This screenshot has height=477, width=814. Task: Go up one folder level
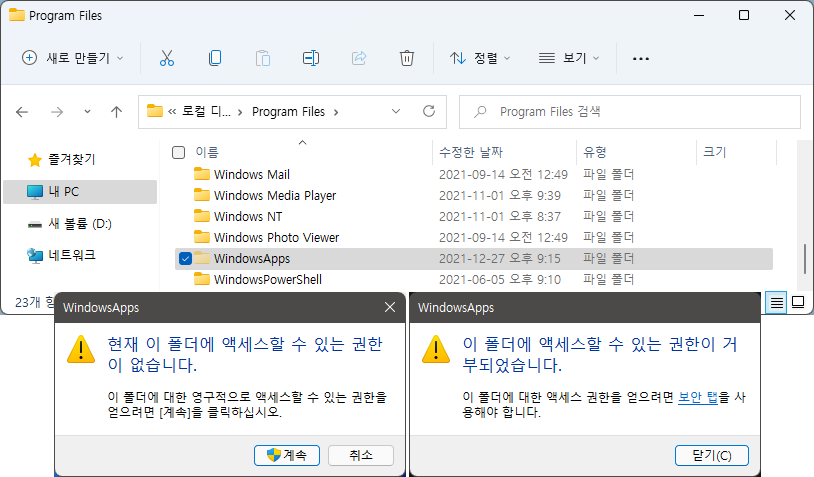pyautogui.click(x=116, y=112)
